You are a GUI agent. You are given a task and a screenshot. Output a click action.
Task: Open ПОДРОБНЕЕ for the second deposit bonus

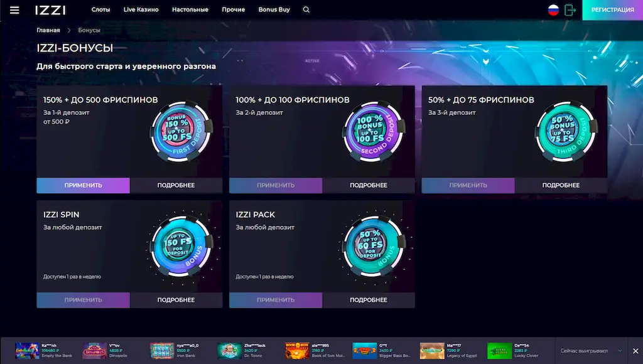(x=369, y=185)
